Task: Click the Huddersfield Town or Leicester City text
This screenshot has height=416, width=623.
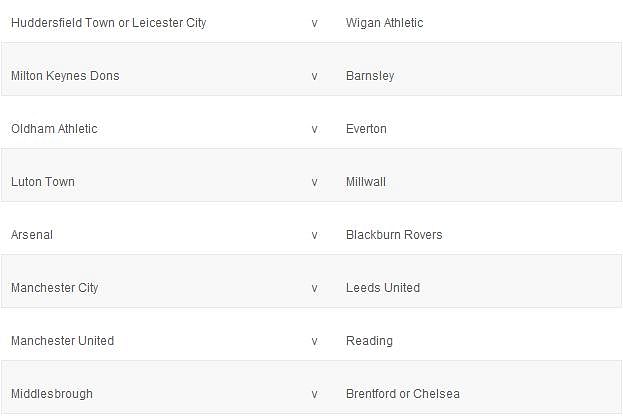Action: (108, 22)
